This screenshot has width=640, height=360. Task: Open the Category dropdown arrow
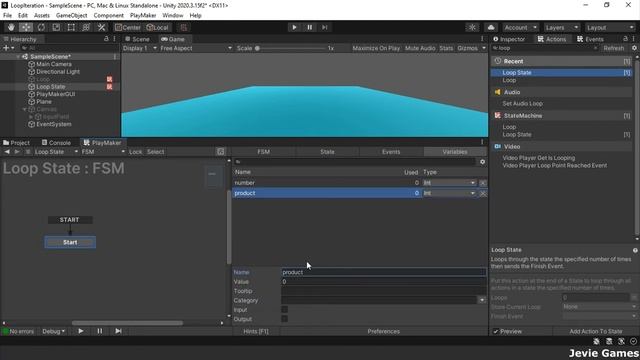(x=482, y=300)
